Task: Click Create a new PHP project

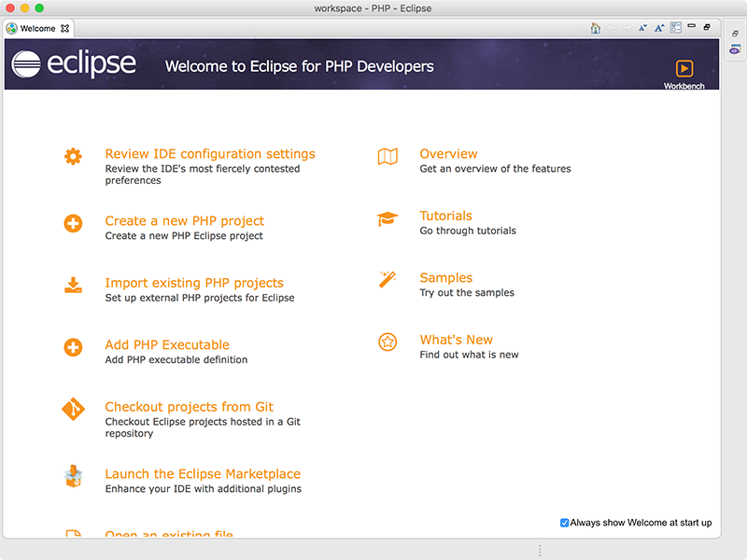Action: click(184, 220)
